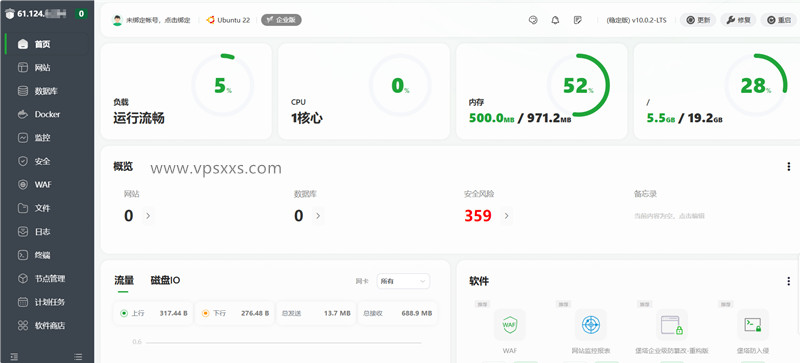The image size is (800, 363).
Task: Toggle the 下行 downstream series indicator
Action: click(206, 313)
